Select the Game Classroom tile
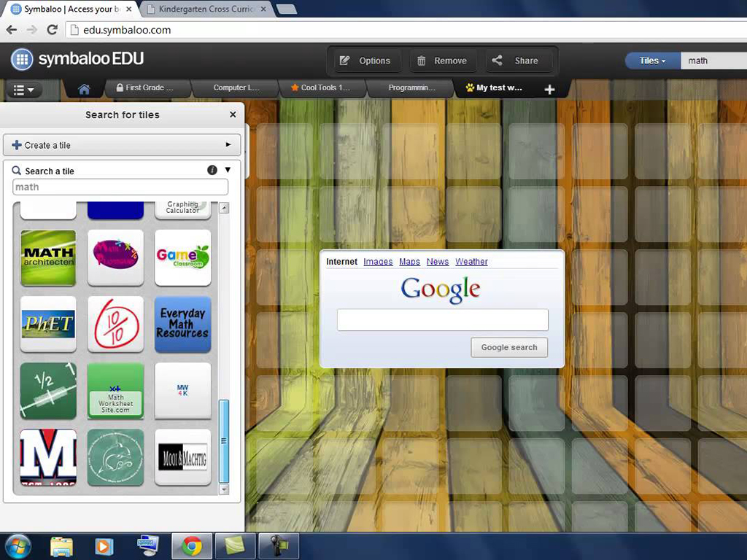The width and height of the screenshot is (747, 560). tap(182, 257)
